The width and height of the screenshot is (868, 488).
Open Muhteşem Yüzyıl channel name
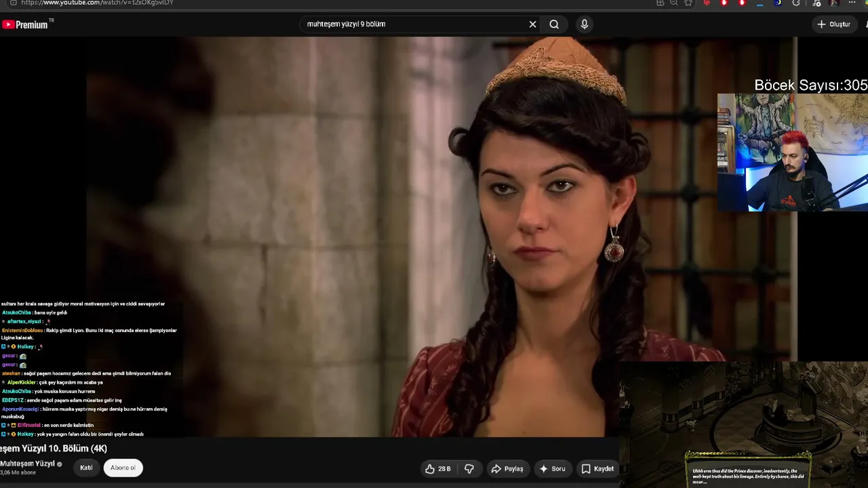(x=27, y=464)
